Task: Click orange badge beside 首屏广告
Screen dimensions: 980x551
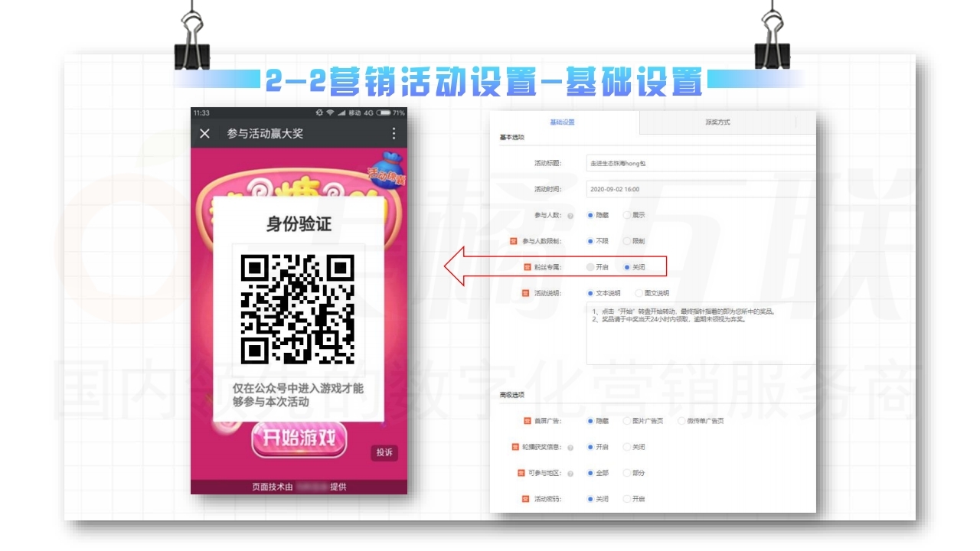Action: (527, 421)
